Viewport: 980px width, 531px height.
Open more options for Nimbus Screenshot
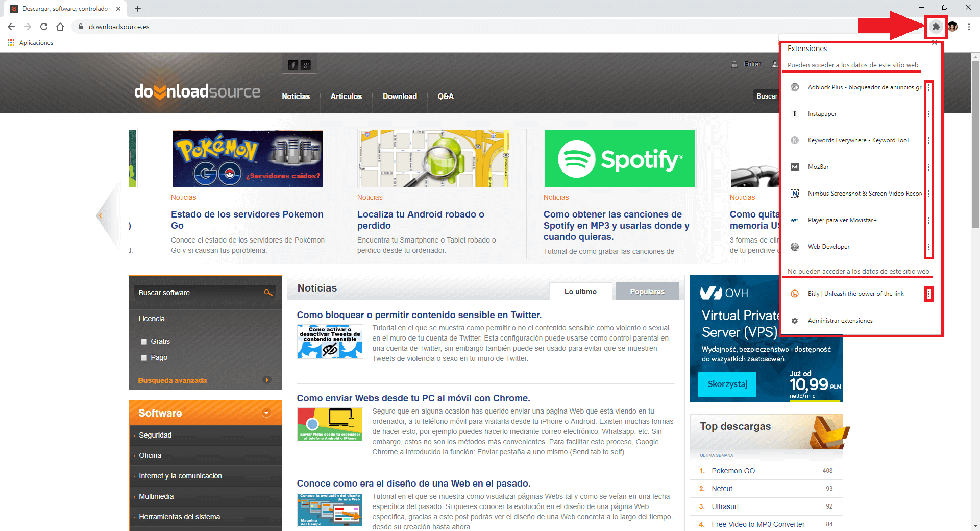coord(928,194)
